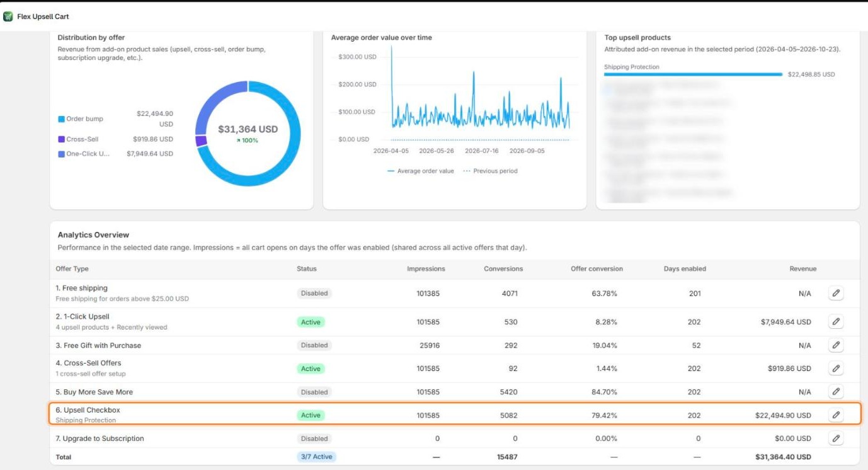This screenshot has height=470, width=868.
Task: Click the Revenue column header
Action: [803, 269]
